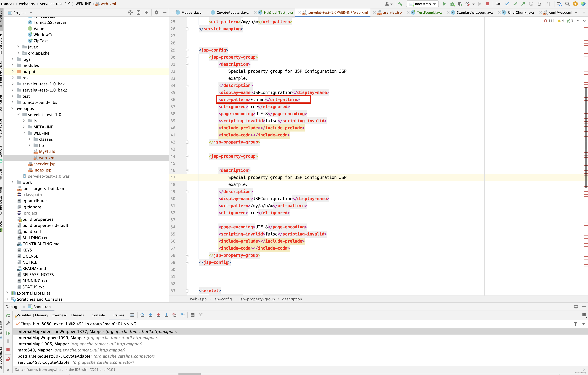This screenshot has width=588, height=375.
Task: Click the Build project hammer icon
Action: point(400,4)
